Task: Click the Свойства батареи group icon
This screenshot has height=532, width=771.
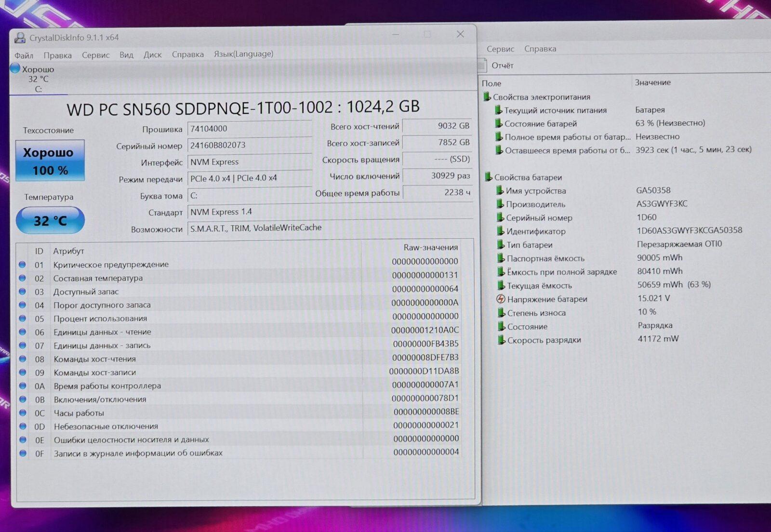Action: point(488,177)
